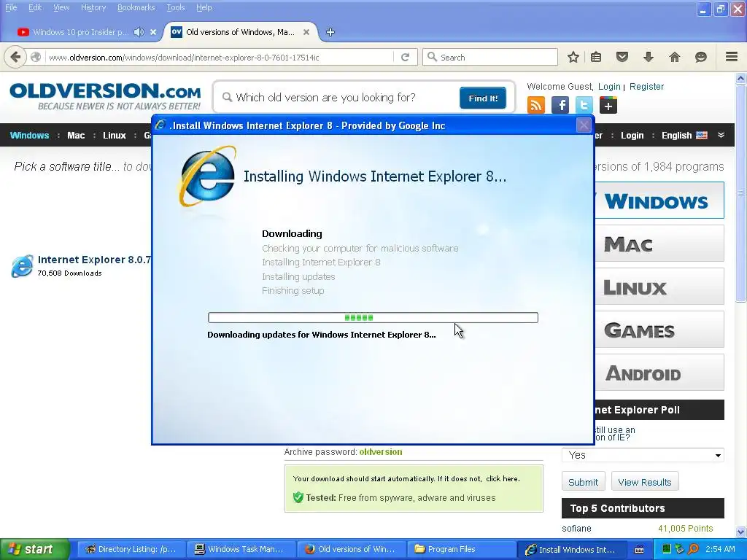
Task: Open Program Files from the taskbar
Action: 462,549
